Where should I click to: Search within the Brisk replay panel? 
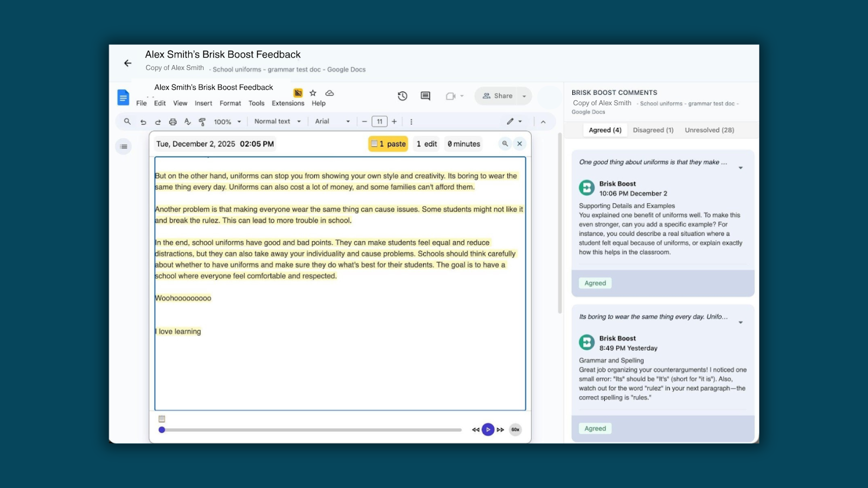(x=505, y=144)
